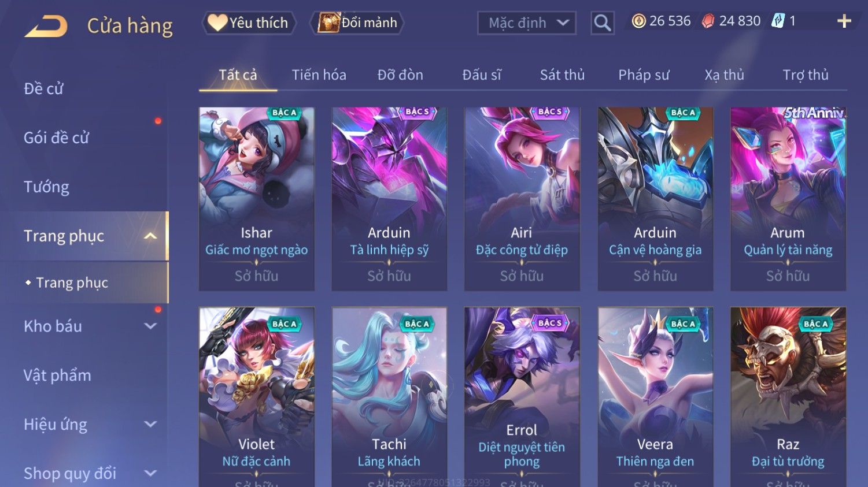This screenshot has height=487, width=868.
Task: Open Yêu thích heart favorites
Action: point(249,23)
